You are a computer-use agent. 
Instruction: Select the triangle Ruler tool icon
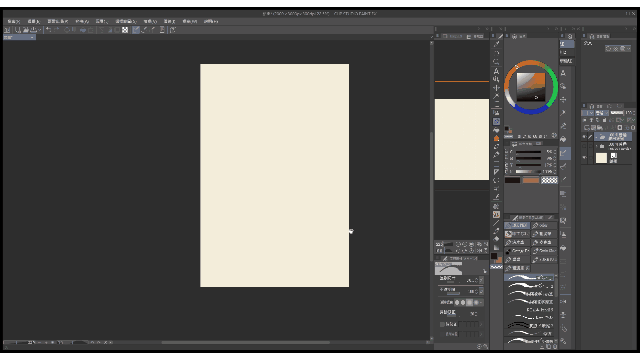click(x=496, y=172)
